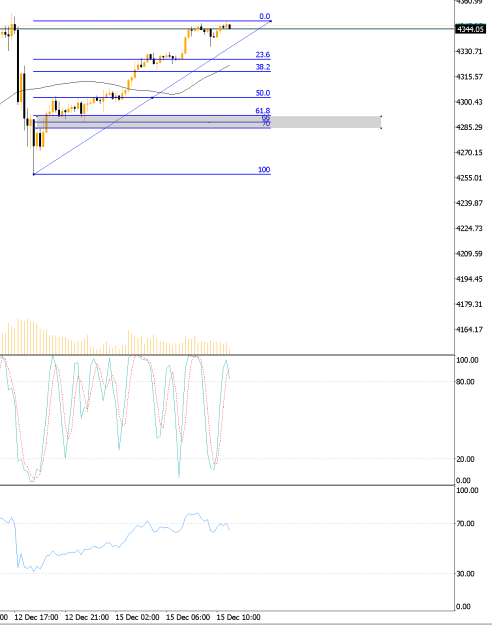The height and width of the screenshot is (625, 492).
Task: Click the 4270.15 price axis label
Action: click(x=469, y=152)
